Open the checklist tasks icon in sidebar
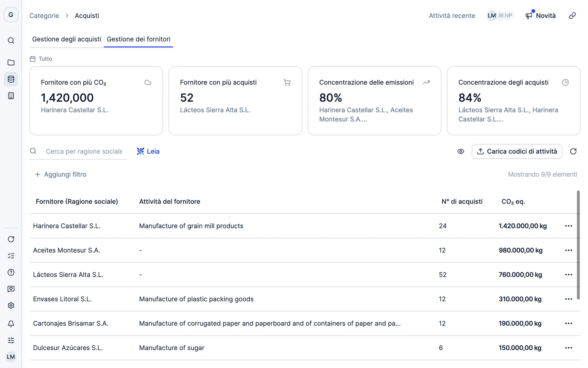Image resolution: width=588 pixels, height=368 pixels. [x=11, y=256]
